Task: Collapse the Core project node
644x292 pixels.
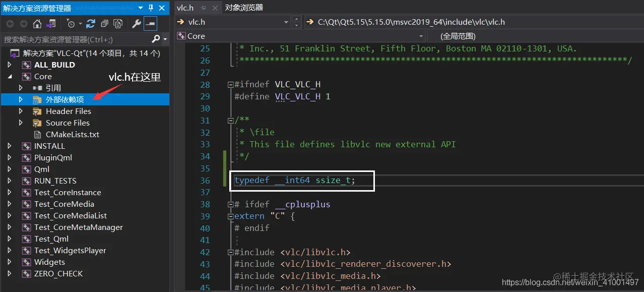Action: (9, 77)
